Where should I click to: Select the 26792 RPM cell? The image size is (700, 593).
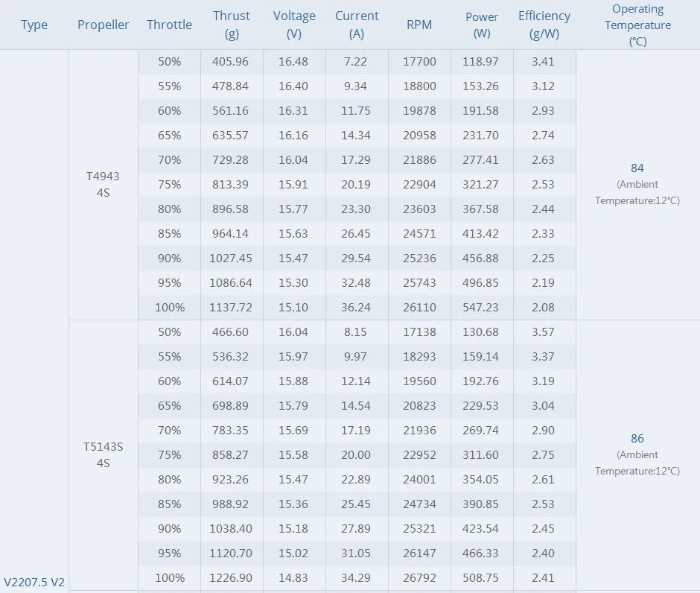[x=419, y=577]
